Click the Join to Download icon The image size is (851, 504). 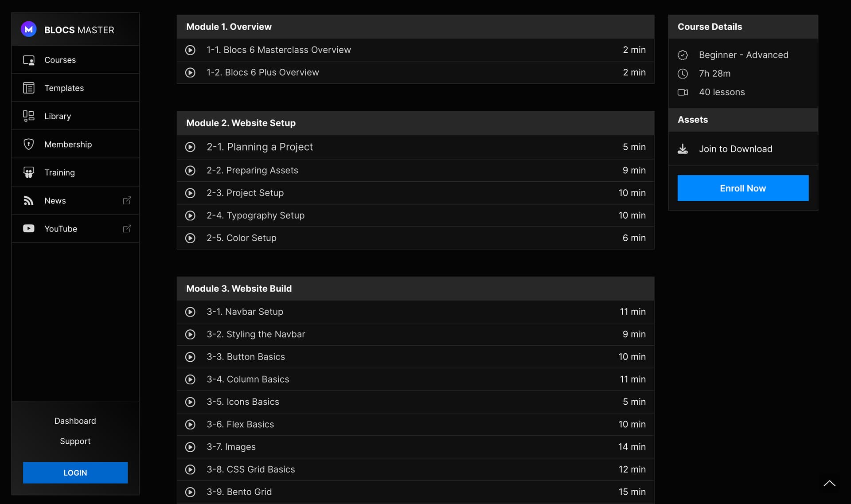tap(683, 149)
